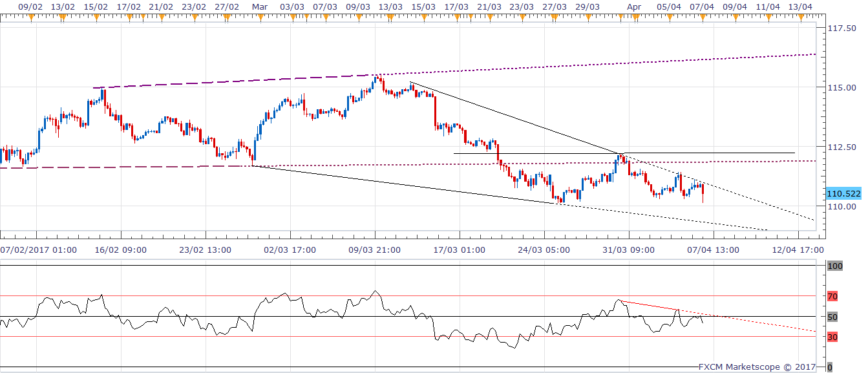Click the 17/03 01:00 time label
868x373 pixels.
459,250
